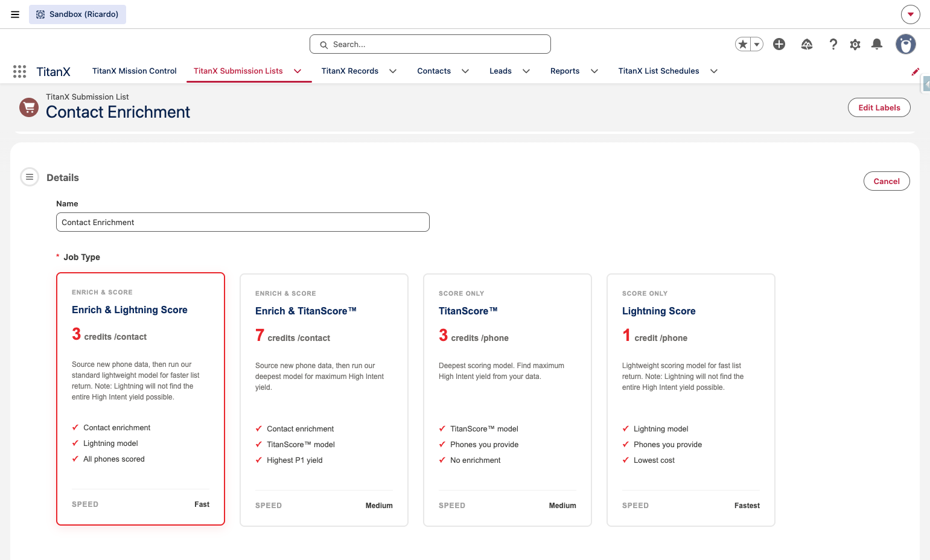
Task: Choose Lightning Score score-only job type
Action: (x=691, y=400)
